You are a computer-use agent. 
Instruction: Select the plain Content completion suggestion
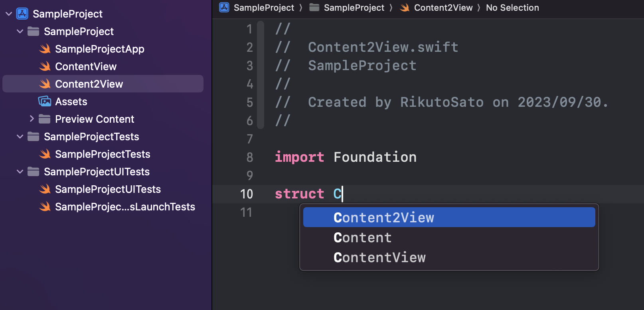[x=362, y=237]
